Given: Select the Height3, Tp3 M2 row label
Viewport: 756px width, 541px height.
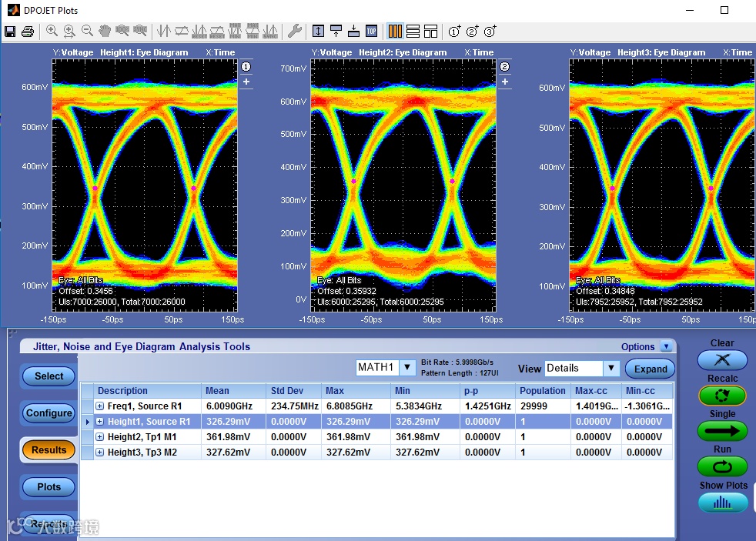Looking at the screenshot, I should 142,453.
